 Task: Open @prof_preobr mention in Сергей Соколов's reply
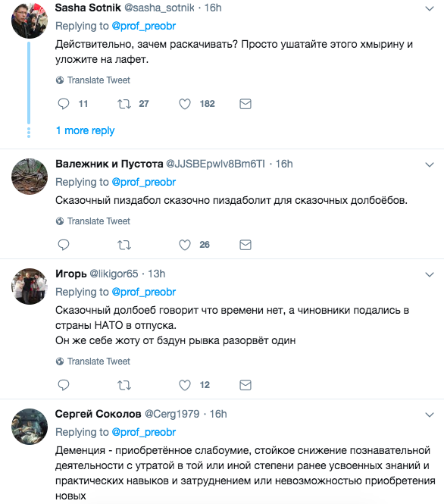[144, 432]
